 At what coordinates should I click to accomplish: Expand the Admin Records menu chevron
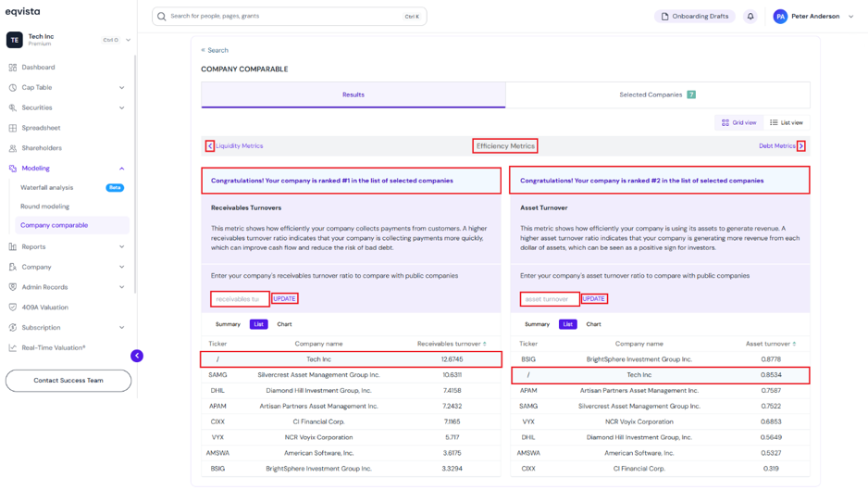coord(122,287)
